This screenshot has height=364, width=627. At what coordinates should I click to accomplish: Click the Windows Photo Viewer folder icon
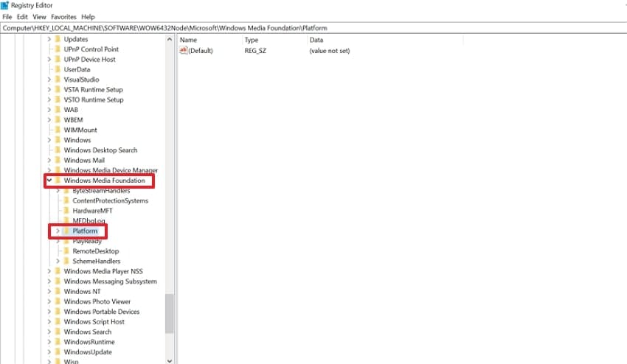(x=58, y=301)
